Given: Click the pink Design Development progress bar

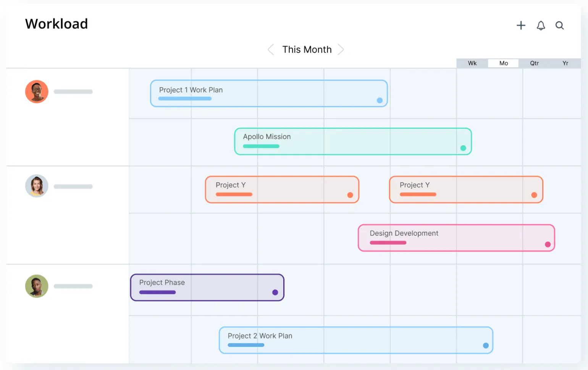Looking at the screenshot, I should [x=388, y=243].
